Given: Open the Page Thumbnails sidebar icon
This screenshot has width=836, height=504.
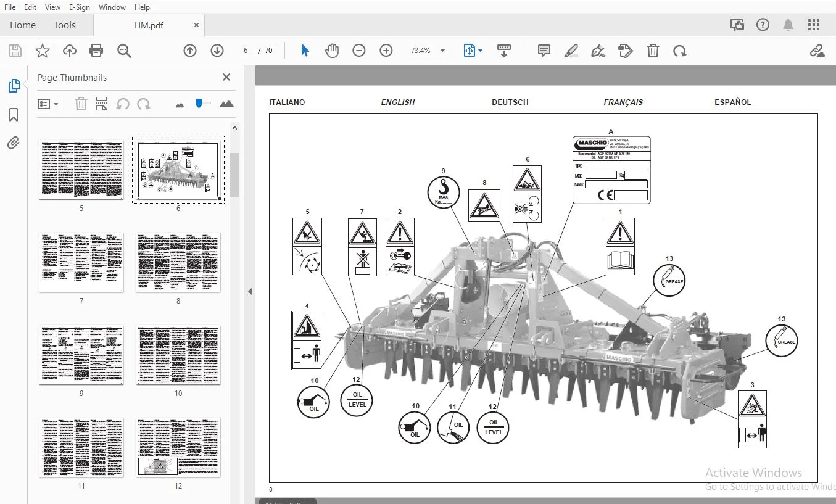Looking at the screenshot, I should point(14,86).
